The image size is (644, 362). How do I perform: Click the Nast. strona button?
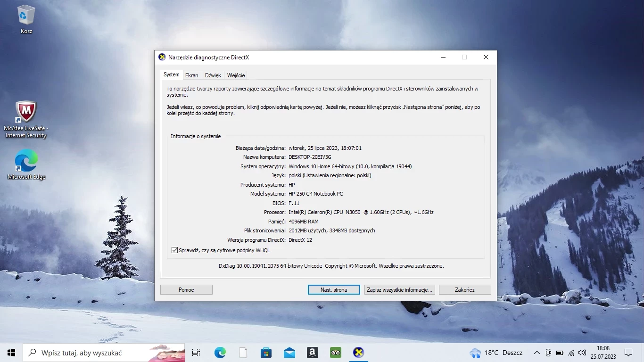pos(334,290)
